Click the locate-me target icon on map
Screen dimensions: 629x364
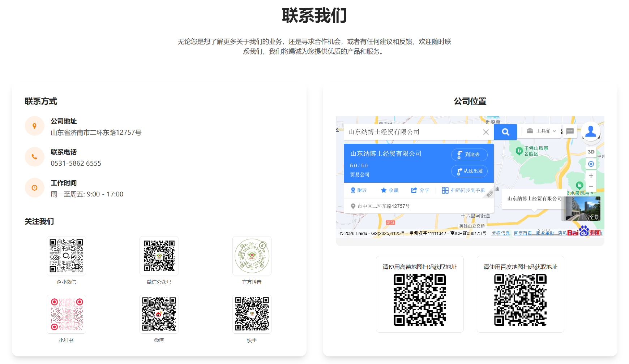[x=591, y=164]
